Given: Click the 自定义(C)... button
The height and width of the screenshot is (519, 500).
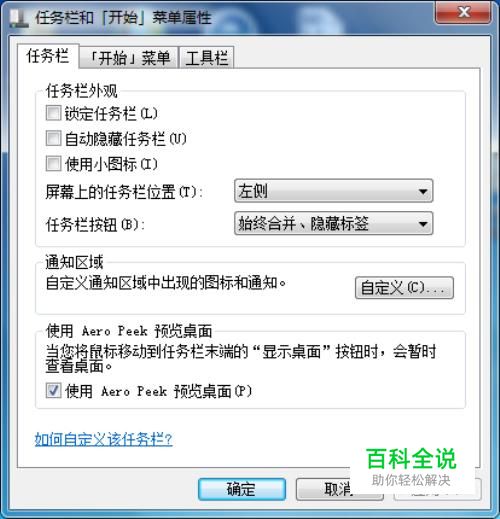Looking at the screenshot, I should (404, 287).
